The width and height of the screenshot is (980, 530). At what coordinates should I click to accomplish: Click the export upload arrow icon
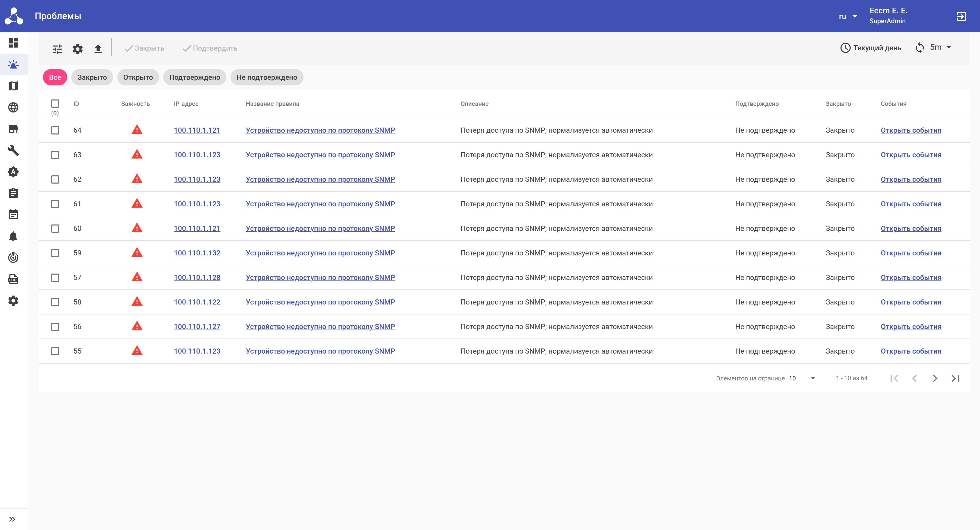click(98, 49)
